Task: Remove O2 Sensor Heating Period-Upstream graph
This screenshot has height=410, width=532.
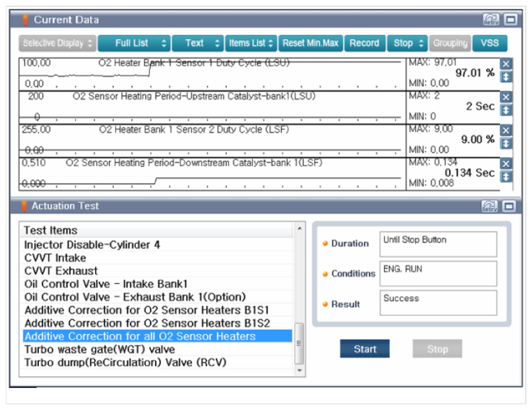Action: pos(506,97)
